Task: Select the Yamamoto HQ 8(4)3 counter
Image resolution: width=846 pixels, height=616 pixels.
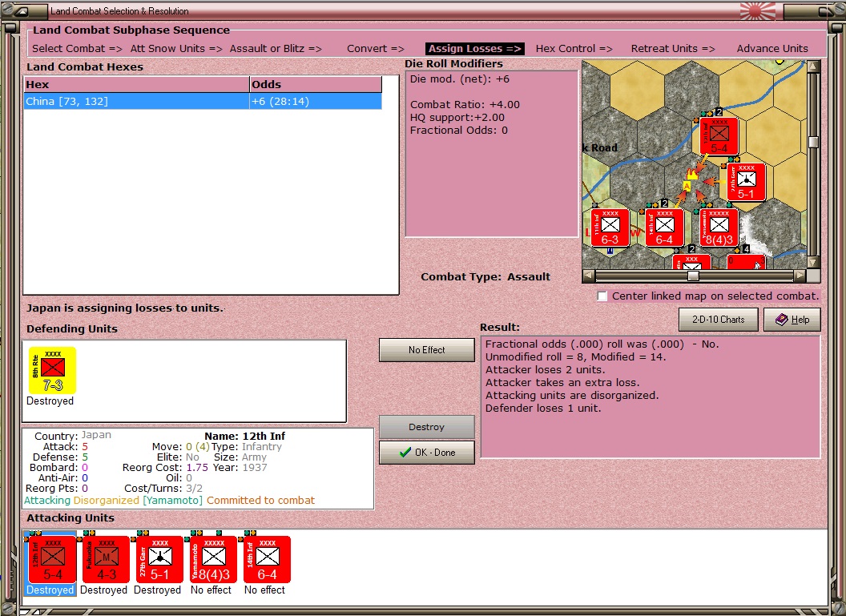Action: click(x=214, y=559)
